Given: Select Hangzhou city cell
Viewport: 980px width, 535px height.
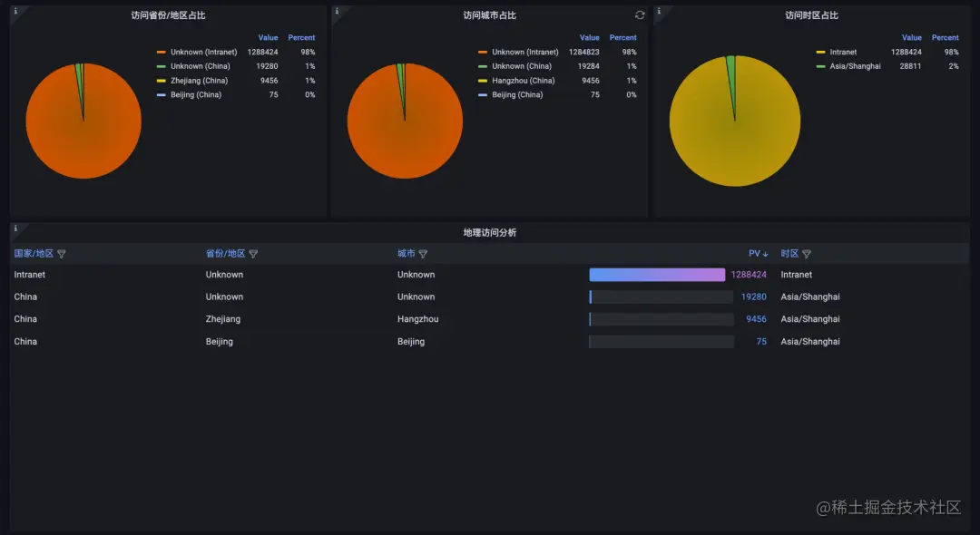Looking at the screenshot, I should pyautogui.click(x=417, y=319).
